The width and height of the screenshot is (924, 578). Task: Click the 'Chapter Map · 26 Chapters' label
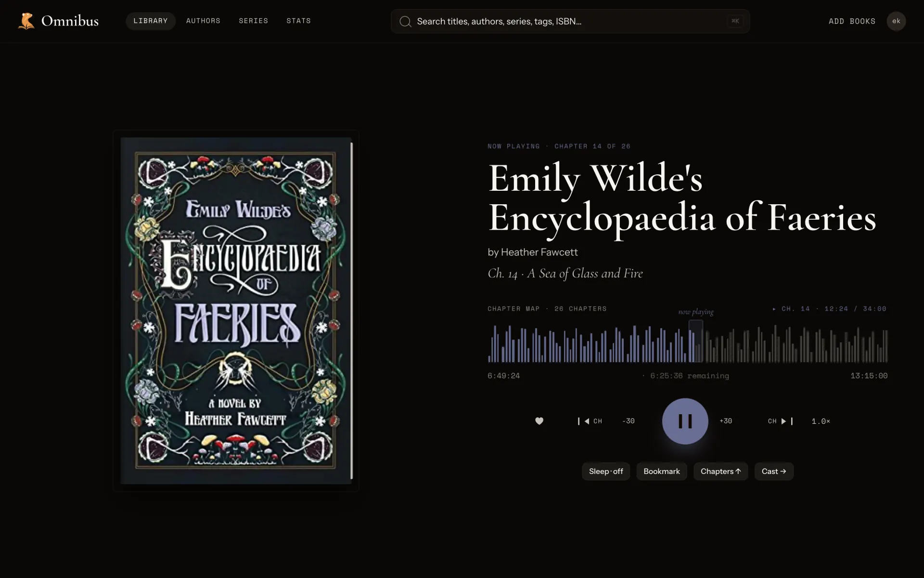547,309
